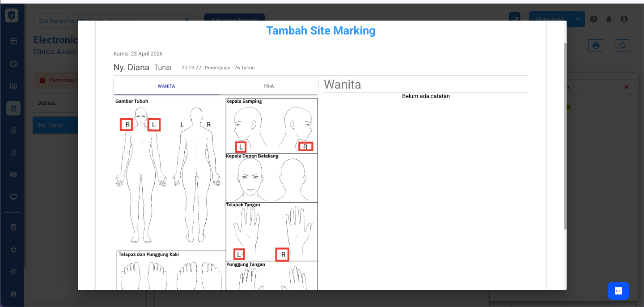This screenshot has width=644, height=307.
Task: Mark the L label under palm hand
Action: click(x=239, y=255)
